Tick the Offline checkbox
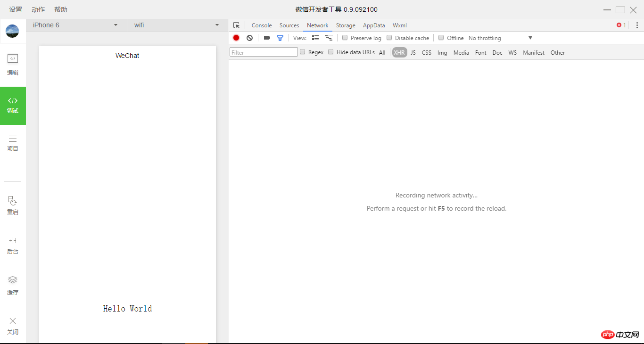 (441, 38)
